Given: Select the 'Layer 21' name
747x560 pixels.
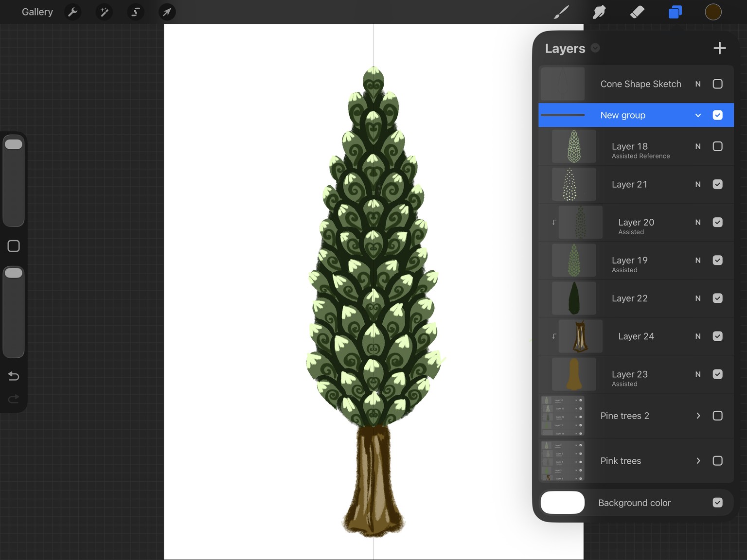Looking at the screenshot, I should tap(629, 184).
